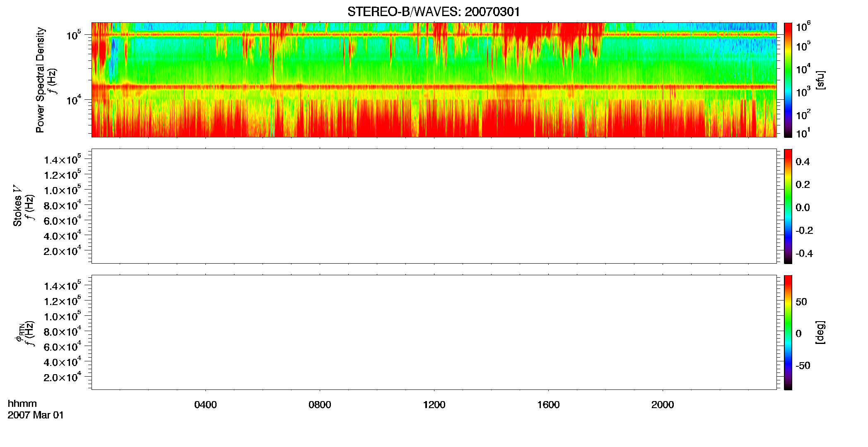
Task: Click the empty phi RTN plot panel
Action: point(434,332)
